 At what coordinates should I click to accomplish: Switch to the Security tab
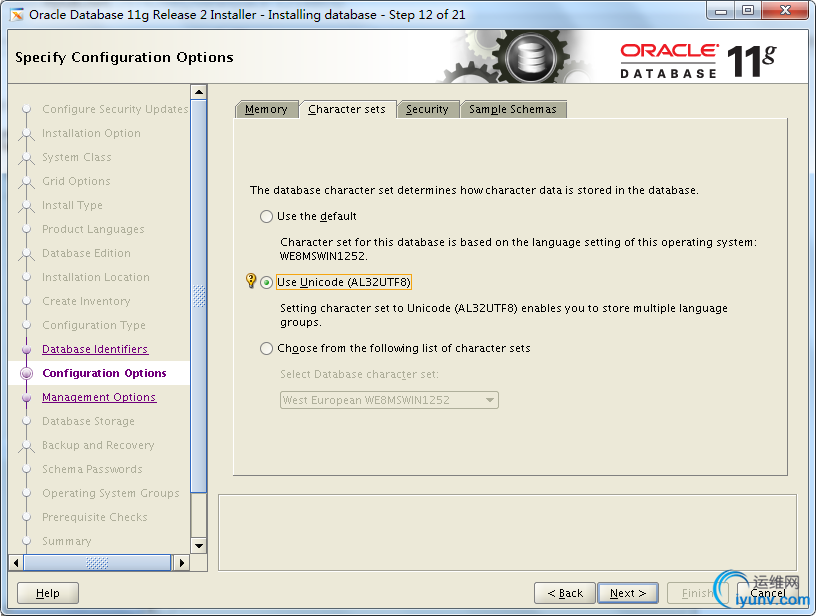(x=427, y=109)
